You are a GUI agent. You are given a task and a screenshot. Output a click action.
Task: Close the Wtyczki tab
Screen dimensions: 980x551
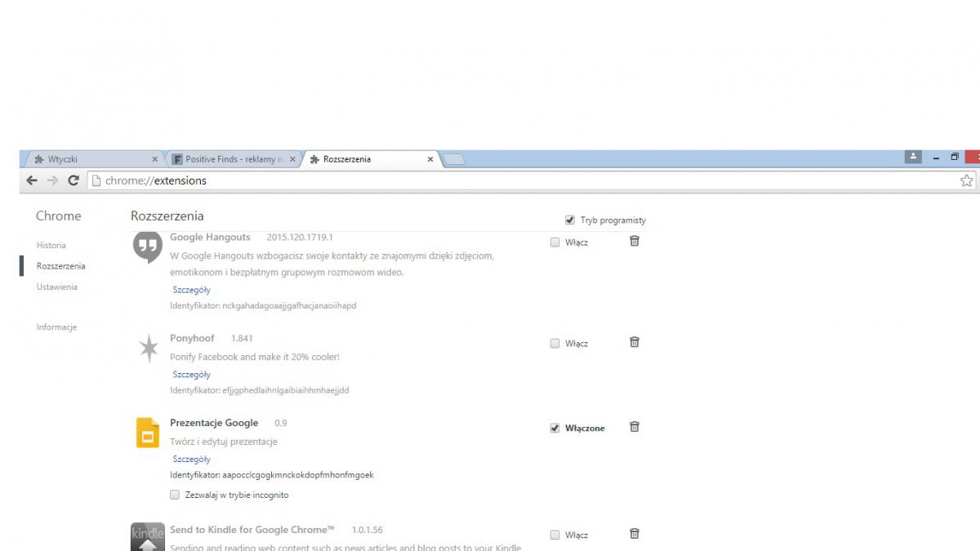coord(155,159)
